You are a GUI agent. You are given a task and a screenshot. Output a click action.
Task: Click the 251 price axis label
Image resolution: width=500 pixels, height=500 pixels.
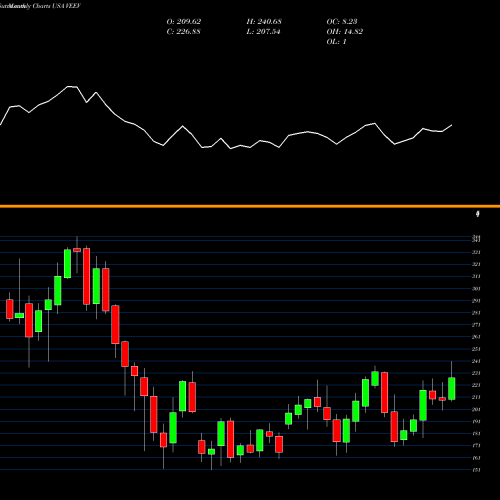click(476, 349)
